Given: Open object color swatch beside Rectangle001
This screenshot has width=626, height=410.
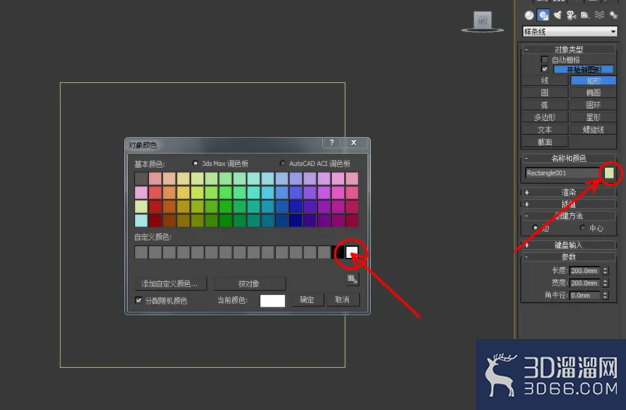Looking at the screenshot, I should coord(609,173).
